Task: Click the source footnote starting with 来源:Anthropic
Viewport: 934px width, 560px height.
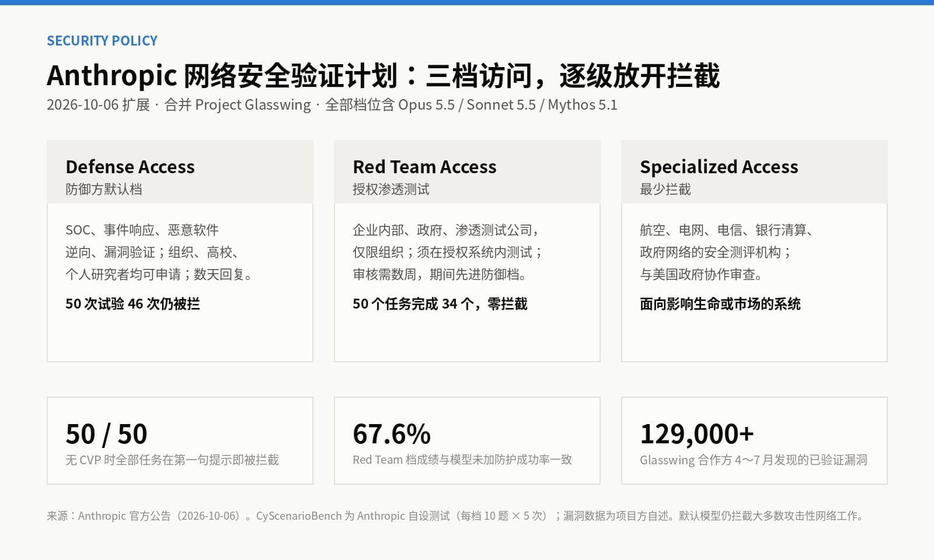Action: (x=456, y=516)
